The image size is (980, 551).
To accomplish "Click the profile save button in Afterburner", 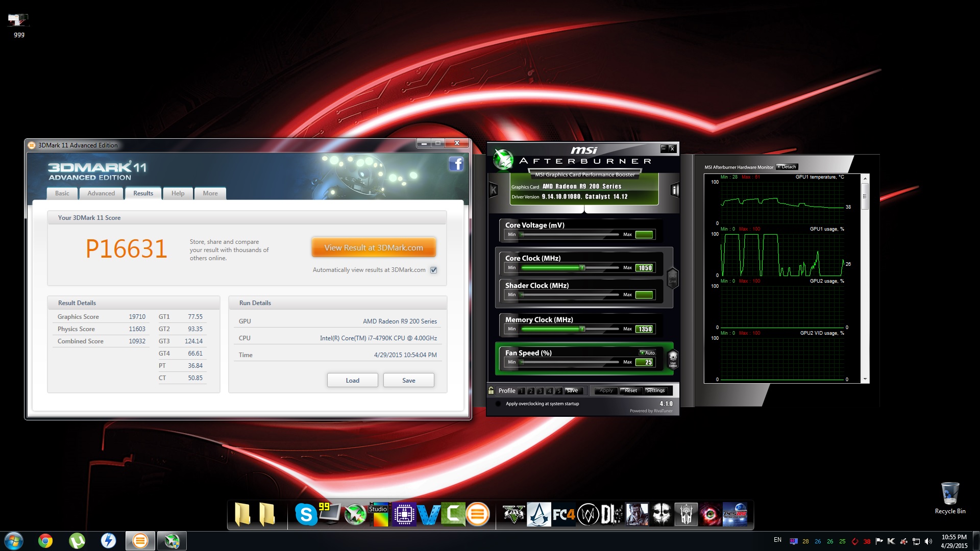I will [573, 390].
